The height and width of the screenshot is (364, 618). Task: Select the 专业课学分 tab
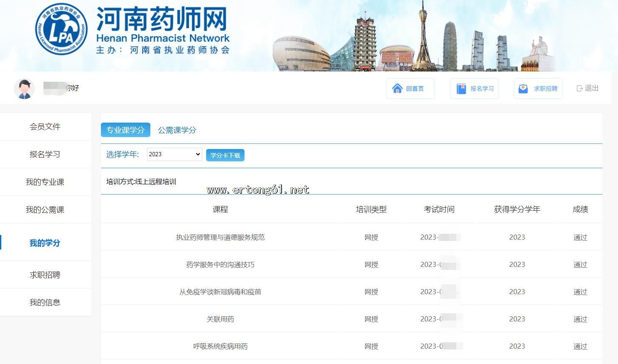pyautogui.click(x=125, y=130)
